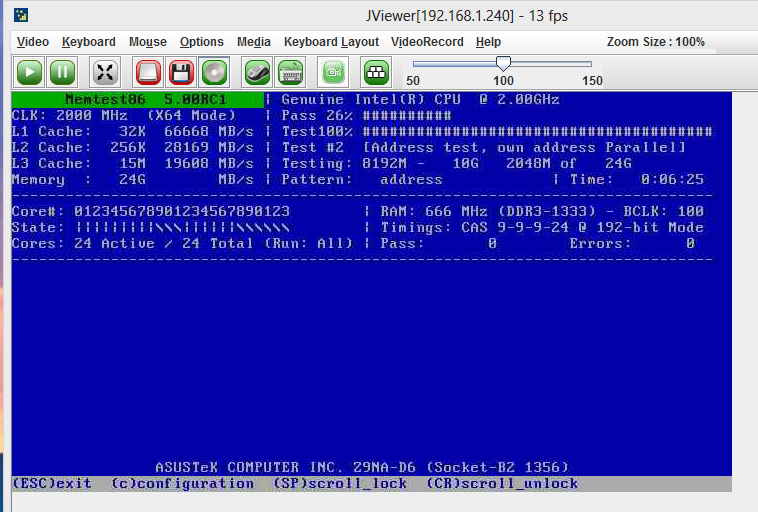The image size is (758, 512).
Task: Click the 'Test #2' address test line
Action: (483, 147)
